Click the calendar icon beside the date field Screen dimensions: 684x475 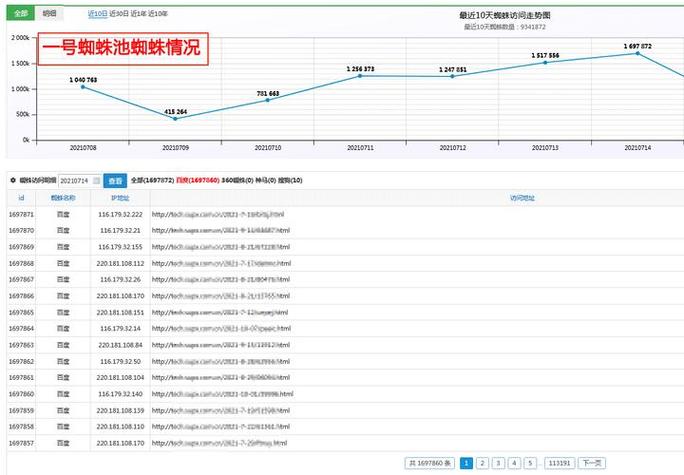pos(97,181)
